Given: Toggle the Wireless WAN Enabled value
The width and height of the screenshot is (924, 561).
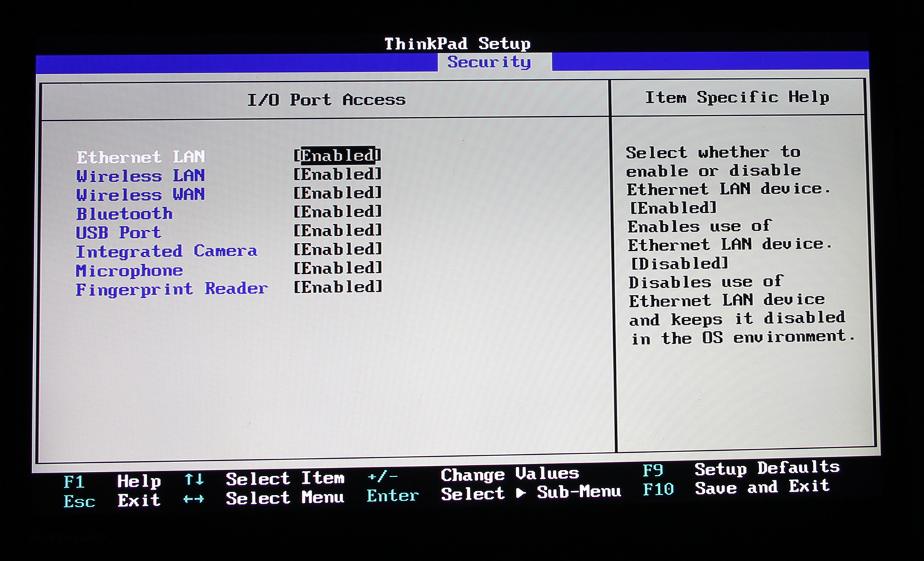Looking at the screenshot, I should (x=337, y=193).
